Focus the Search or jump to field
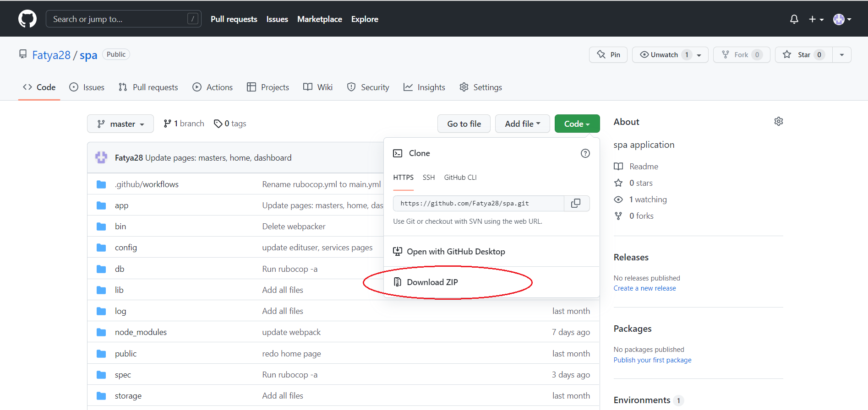 pyautogui.click(x=124, y=19)
